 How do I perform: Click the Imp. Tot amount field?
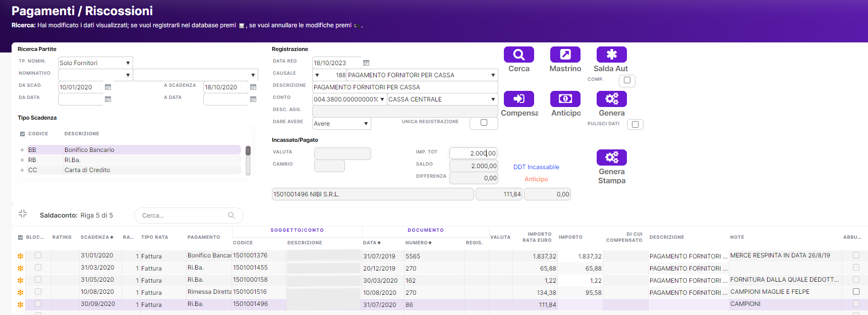pos(473,153)
